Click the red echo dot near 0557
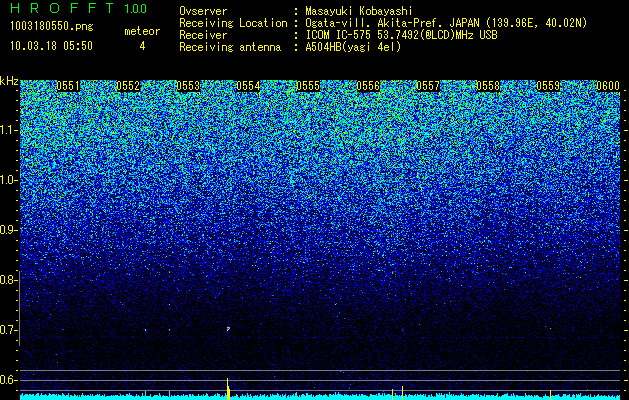 [402, 330]
